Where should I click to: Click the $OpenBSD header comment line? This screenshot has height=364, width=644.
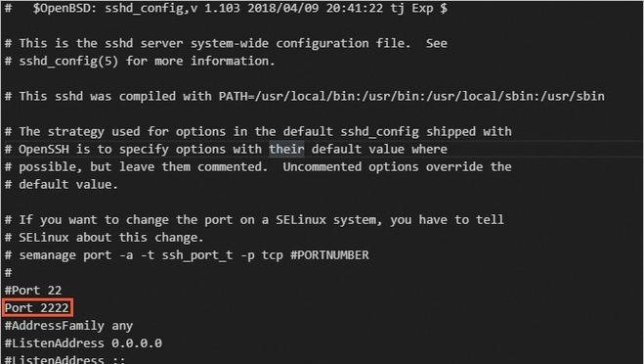pyautogui.click(x=226, y=8)
